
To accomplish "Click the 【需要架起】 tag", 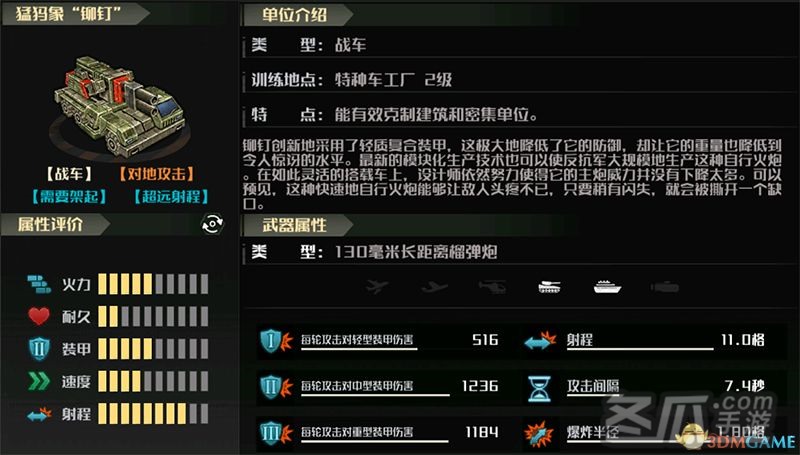I will (69, 196).
